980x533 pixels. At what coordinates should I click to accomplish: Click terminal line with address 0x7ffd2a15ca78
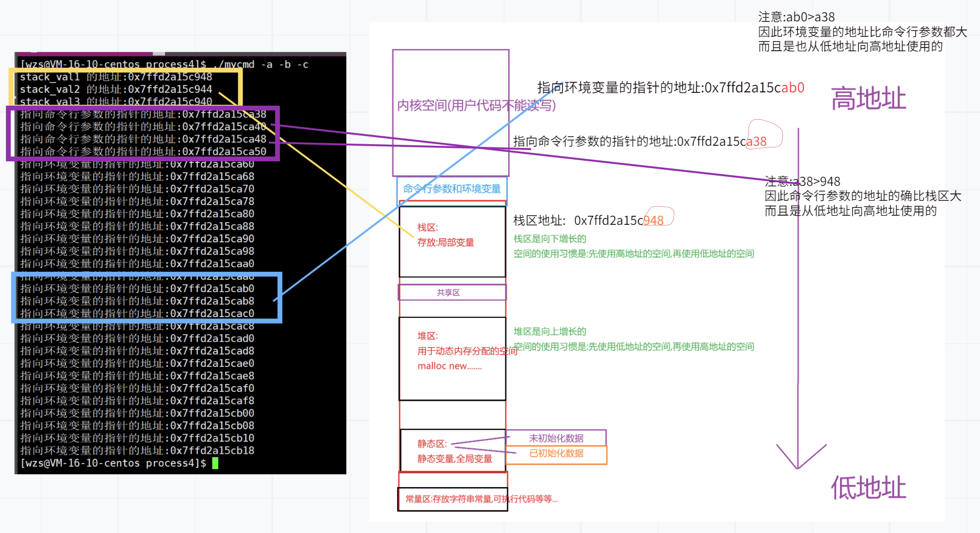[x=137, y=201]
